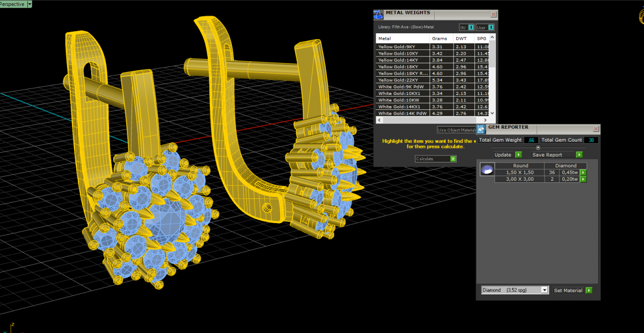Select the White Gold:14K PdW row
Viewport: 644px width, 333px height.
pos(402,113)
